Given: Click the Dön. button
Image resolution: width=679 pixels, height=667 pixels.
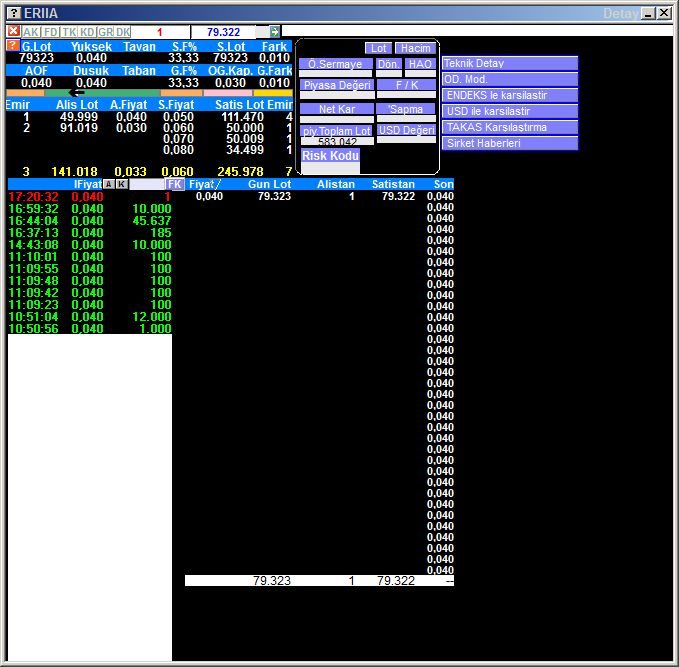Looking at the screenshot, I should click(388, 64).
